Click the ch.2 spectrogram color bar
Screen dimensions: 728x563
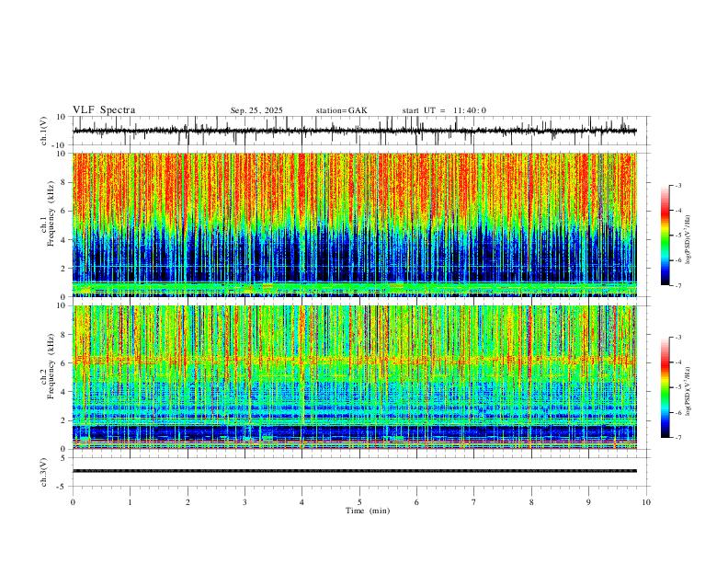(x=665, y=387)
